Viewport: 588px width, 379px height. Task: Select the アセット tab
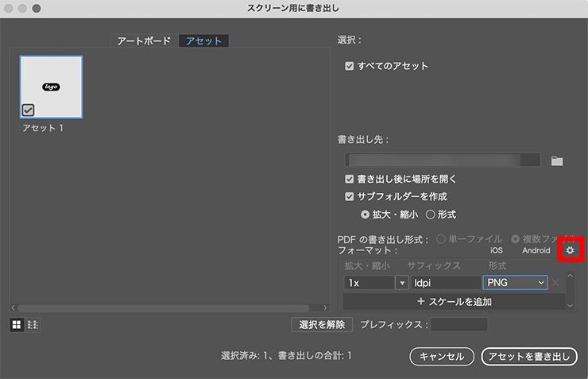[x=203, y=41]
